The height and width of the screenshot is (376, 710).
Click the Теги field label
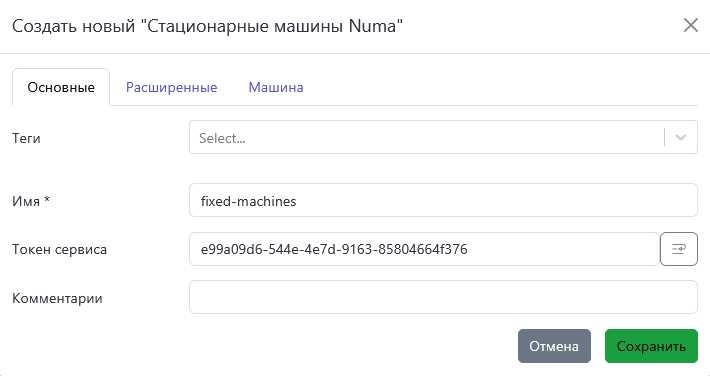(x=26, y=138)
